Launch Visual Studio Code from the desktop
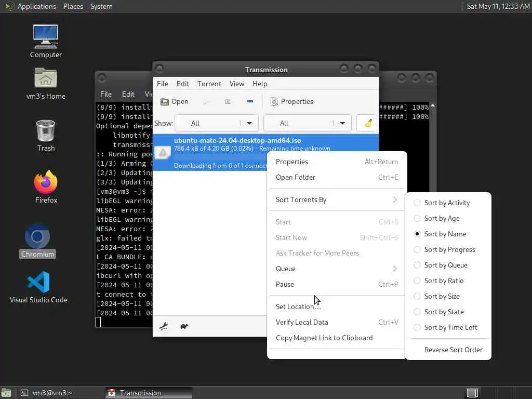This screenshot has height=399, width=532. [38, 287]
